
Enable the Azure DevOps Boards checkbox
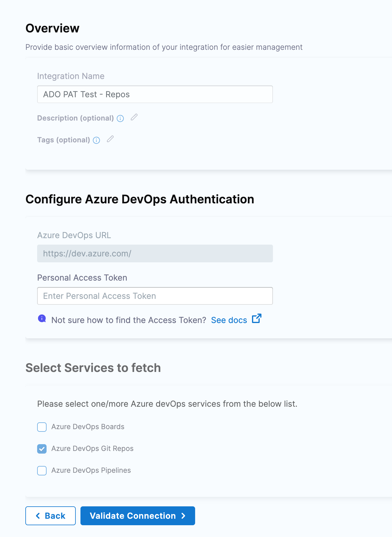(42, 427)
